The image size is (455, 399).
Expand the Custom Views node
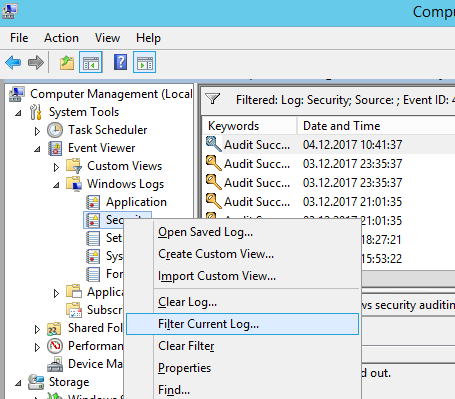pyautogui.click(x=56, y=167)
